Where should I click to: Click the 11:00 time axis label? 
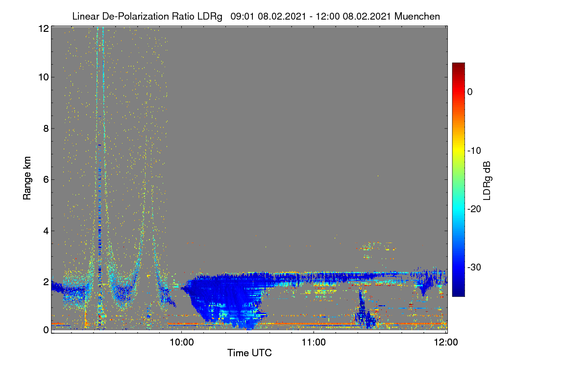[x=314, y=343]
